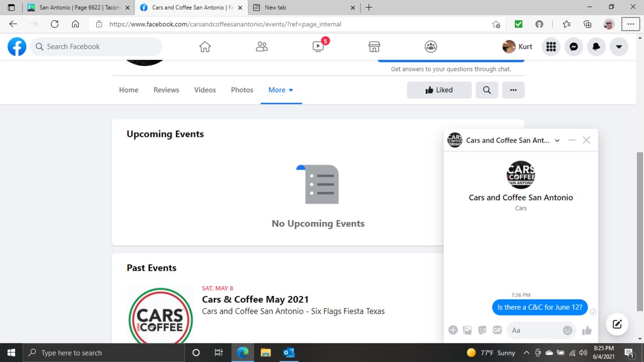Open File Explorer from the taskbar

pyautogui.click(x=265, y=352)
